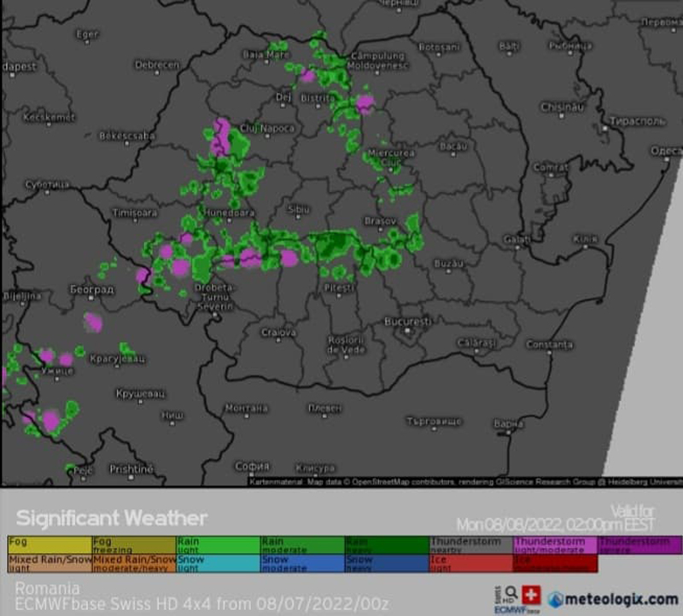Select the Fog legend swatch
This screenshot has height=616, width=683.
coord(50,545)
